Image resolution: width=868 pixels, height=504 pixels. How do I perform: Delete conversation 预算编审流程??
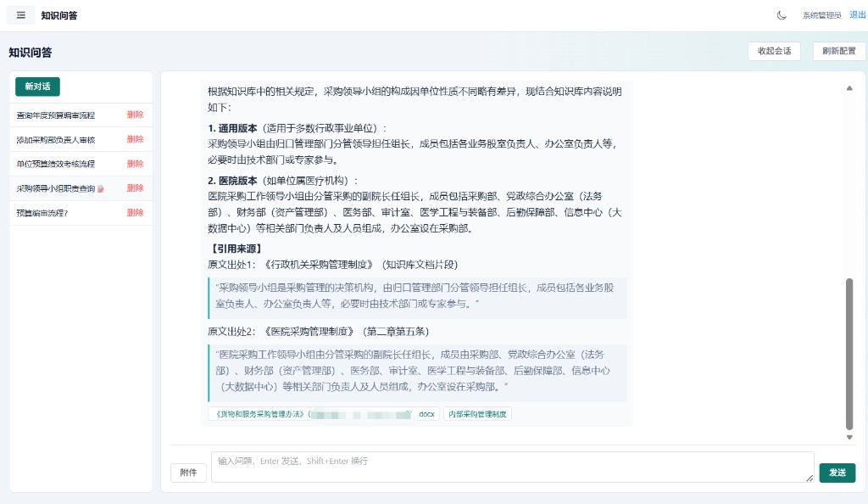(x=135, y=212)
